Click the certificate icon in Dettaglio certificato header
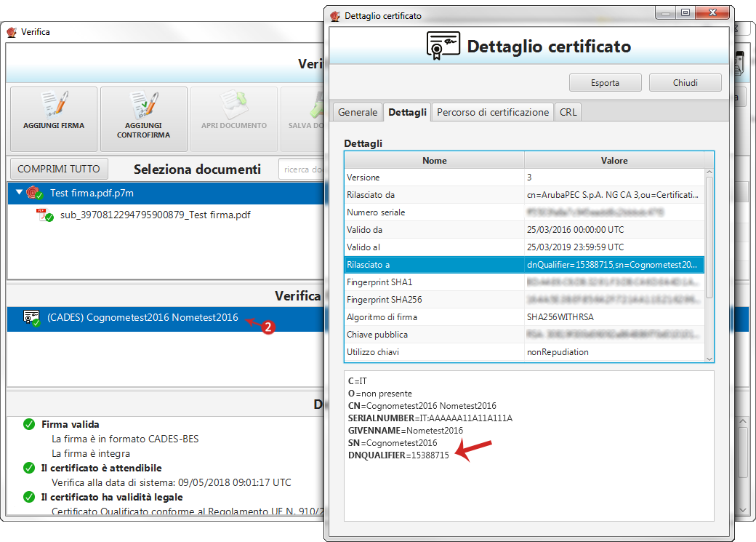756x542 pixels. tap(443, 46)
